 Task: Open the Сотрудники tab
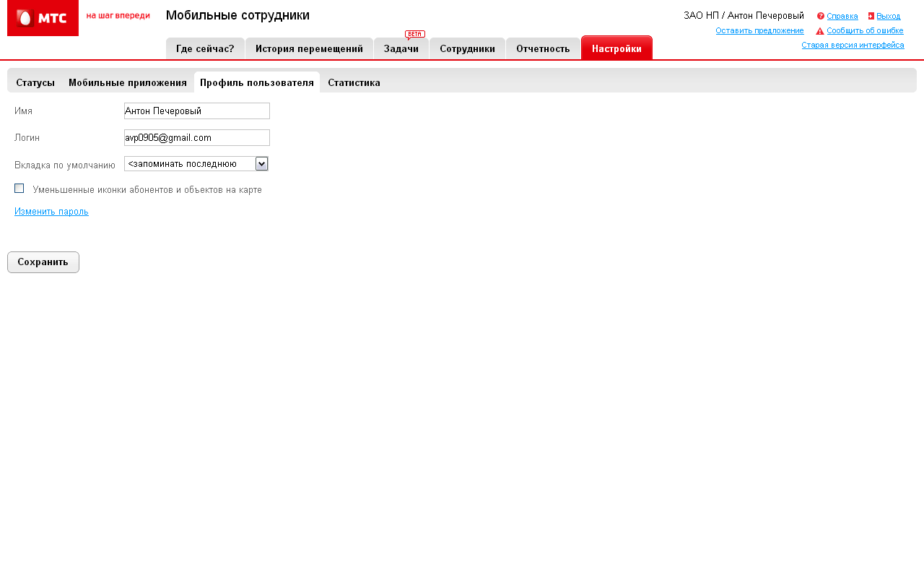467,48
